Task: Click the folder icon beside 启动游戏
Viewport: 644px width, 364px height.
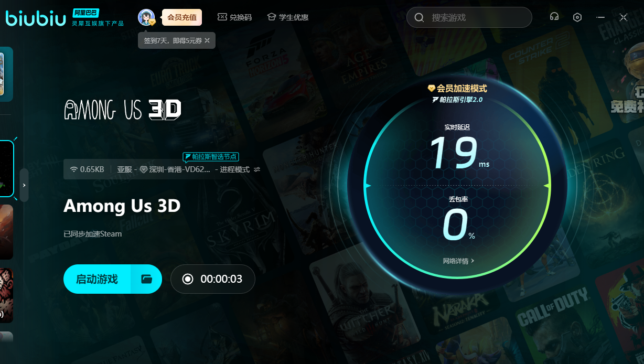Action: coord(146,279)
